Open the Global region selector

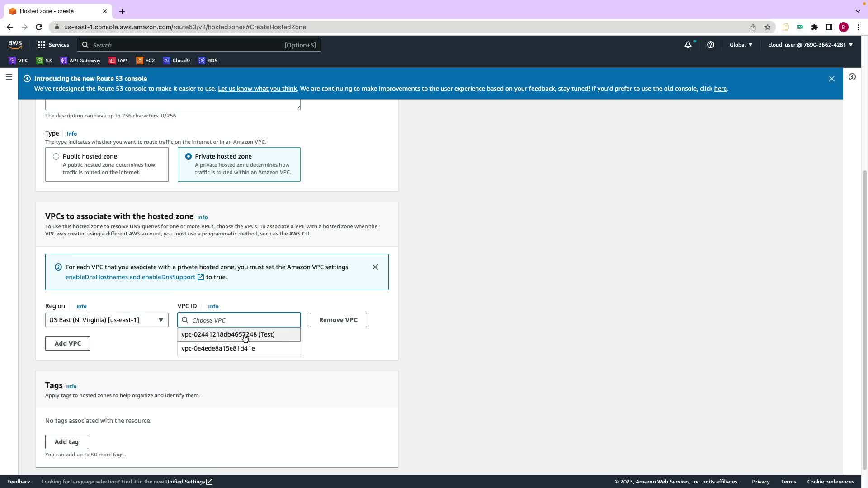(741, 45)
